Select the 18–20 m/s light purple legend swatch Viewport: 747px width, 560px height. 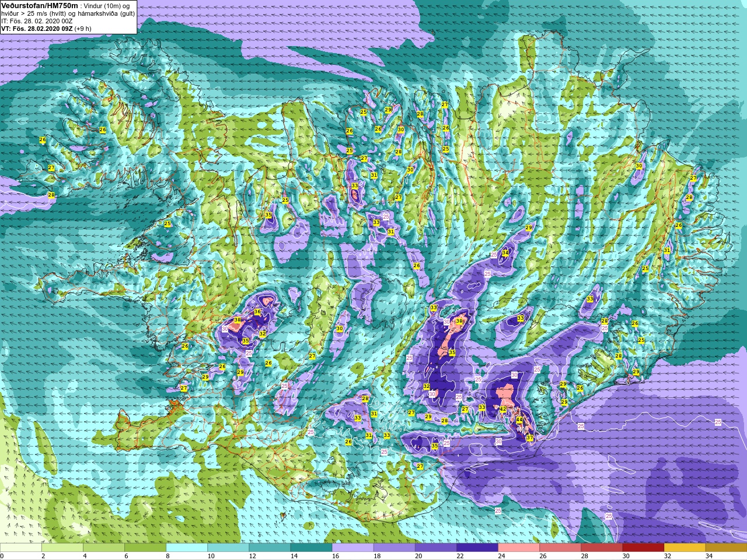coord(394,548)
